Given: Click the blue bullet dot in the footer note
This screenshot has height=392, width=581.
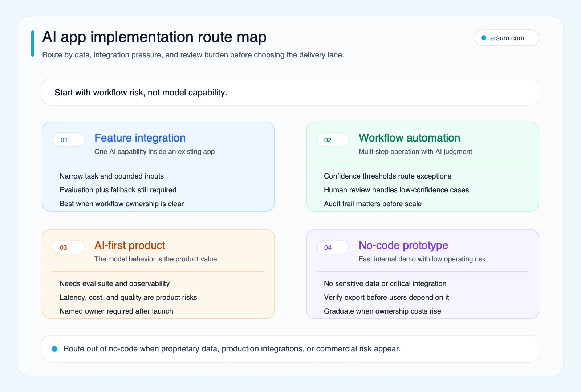Looking at the screenshot, I should pos(54,349).
